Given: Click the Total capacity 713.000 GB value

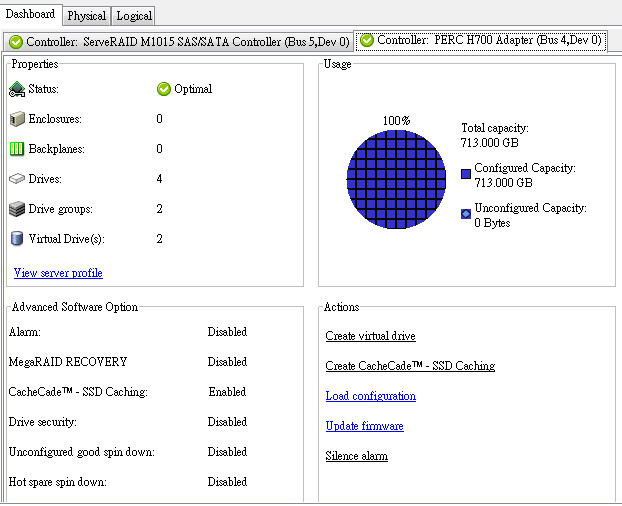Looking at the screenshot, I should 490,143.
